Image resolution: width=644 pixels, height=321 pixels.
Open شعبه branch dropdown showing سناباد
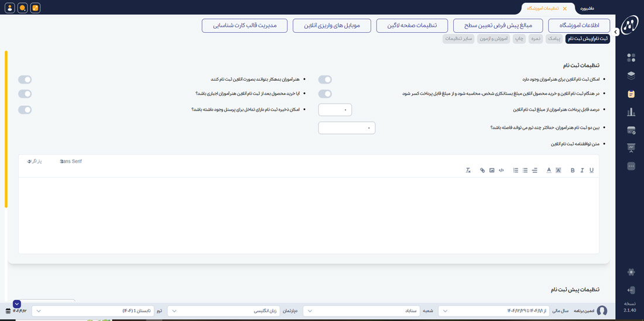(360, 311)
